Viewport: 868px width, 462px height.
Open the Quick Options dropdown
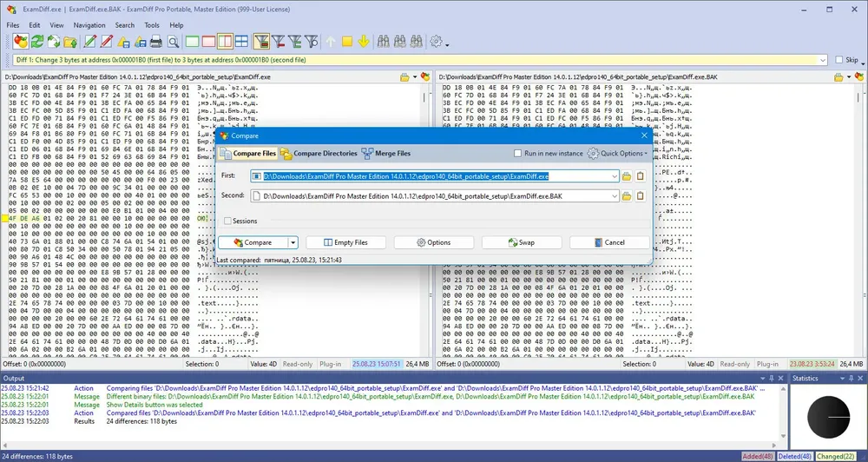click(x=617, y=154)
